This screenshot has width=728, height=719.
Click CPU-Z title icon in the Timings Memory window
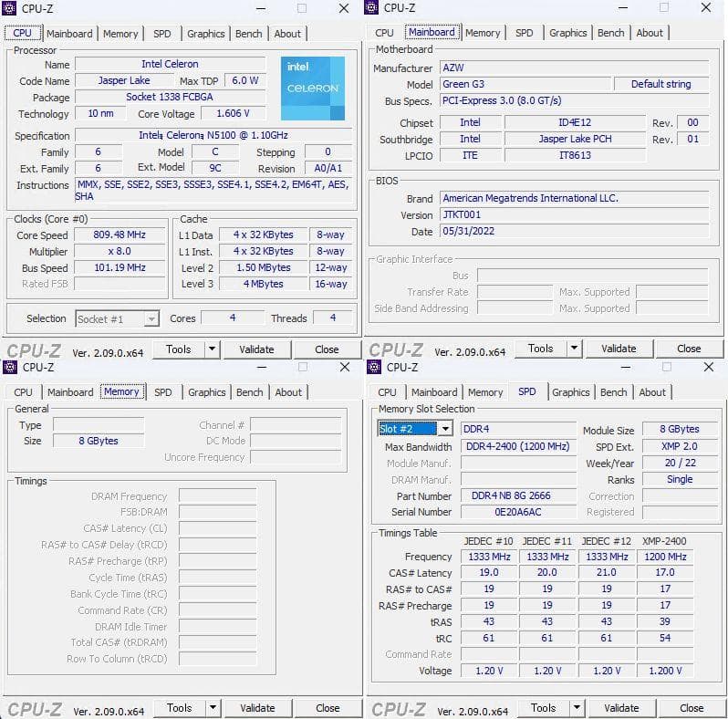coord(10,367)
